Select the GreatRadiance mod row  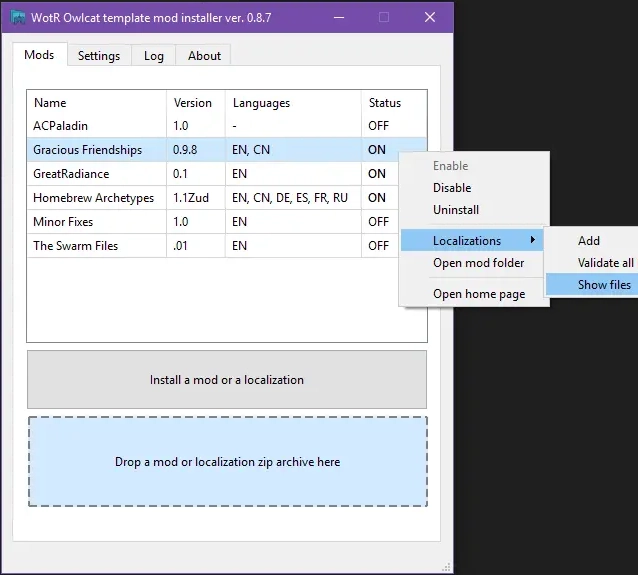click(x=213, y=174)
